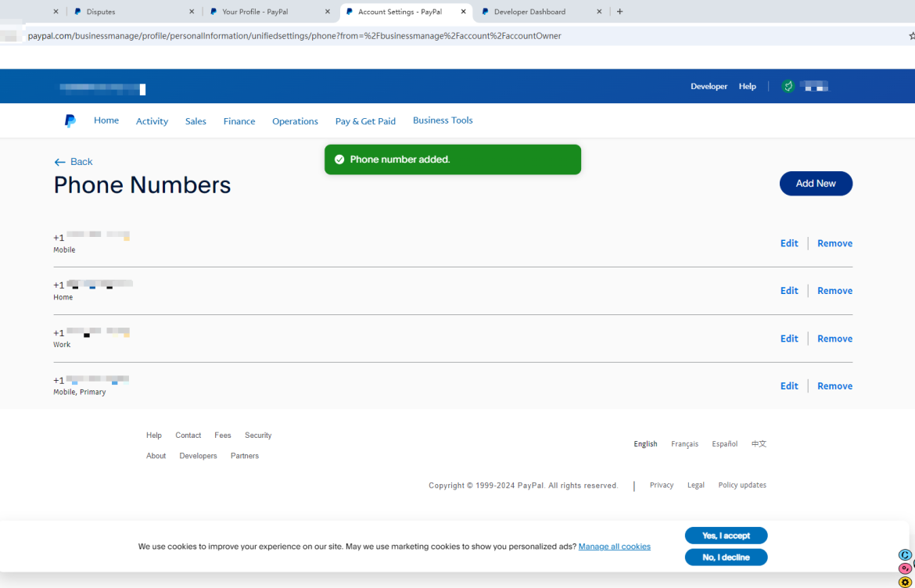The height and width of the screenshot is (588, 915).
Task: Close the Account Settings tab
Action: coord(464,12)
